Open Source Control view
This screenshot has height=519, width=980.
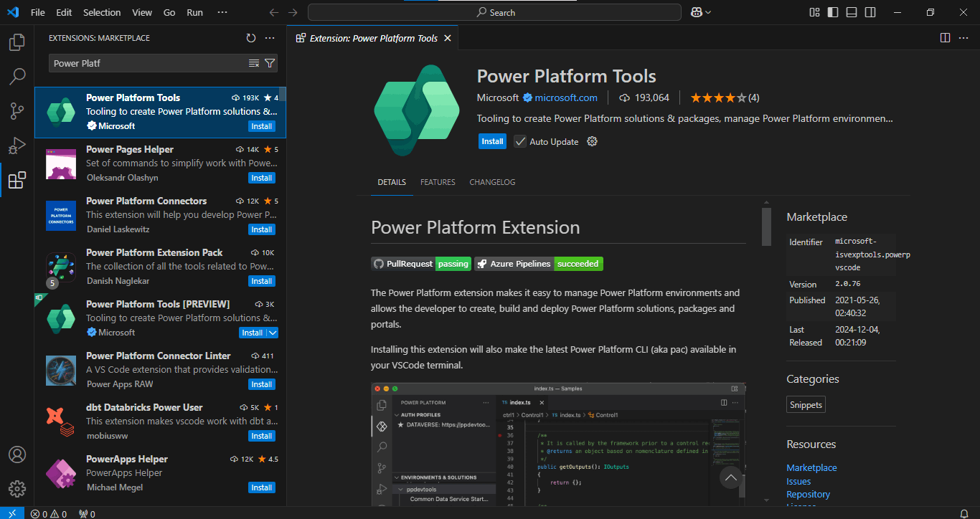coord(17,111)
